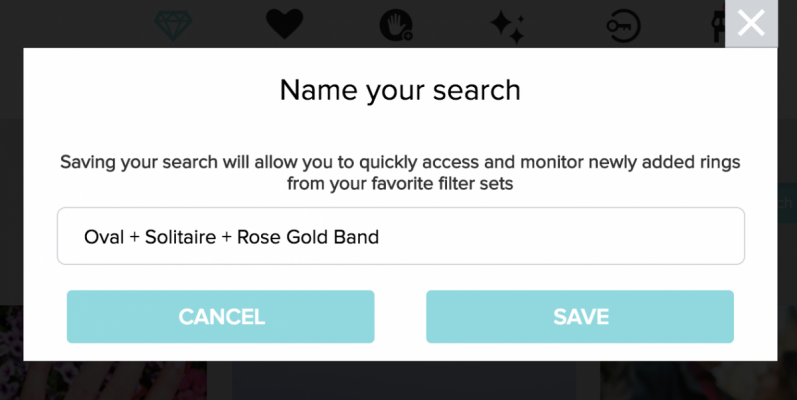Click 'Solitaire' inside the name field
Screen dimensions: 797x400
[180, 237]
